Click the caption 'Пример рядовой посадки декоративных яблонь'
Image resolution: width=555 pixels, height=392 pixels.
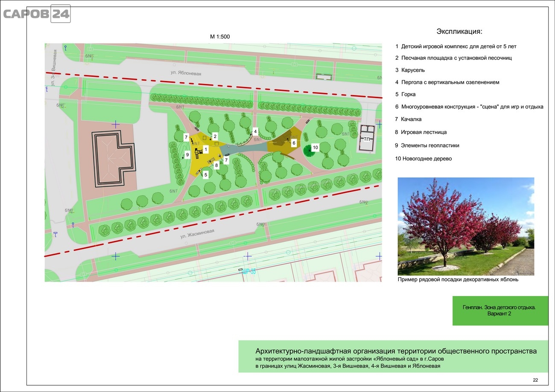click(x=458, y=280)
